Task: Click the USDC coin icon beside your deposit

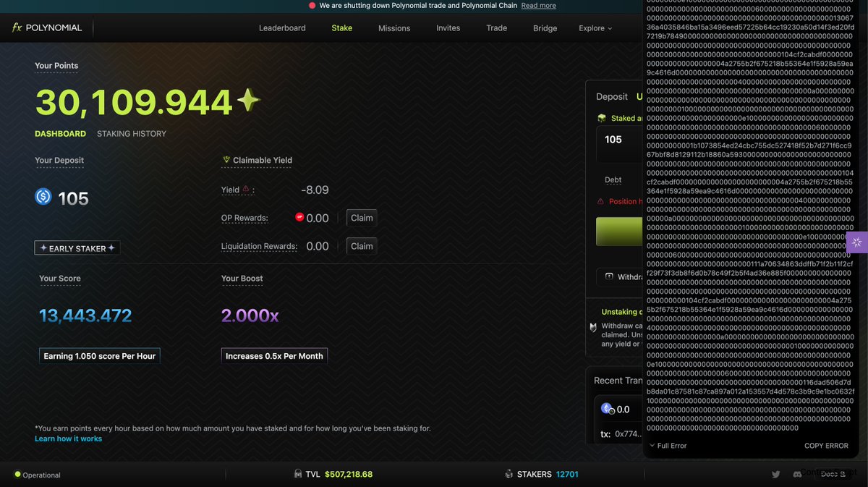Action: coord(45,197)
